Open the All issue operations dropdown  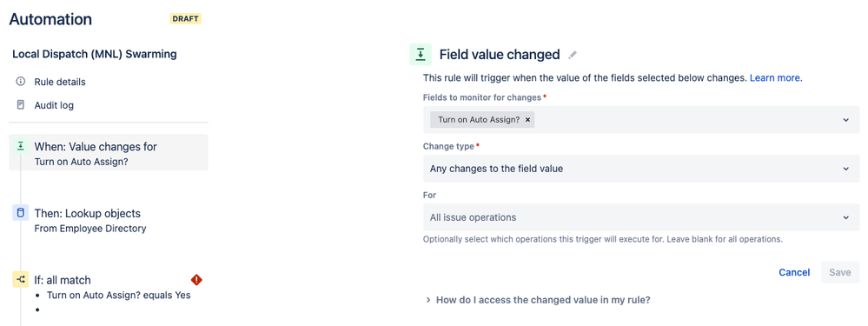641,217
